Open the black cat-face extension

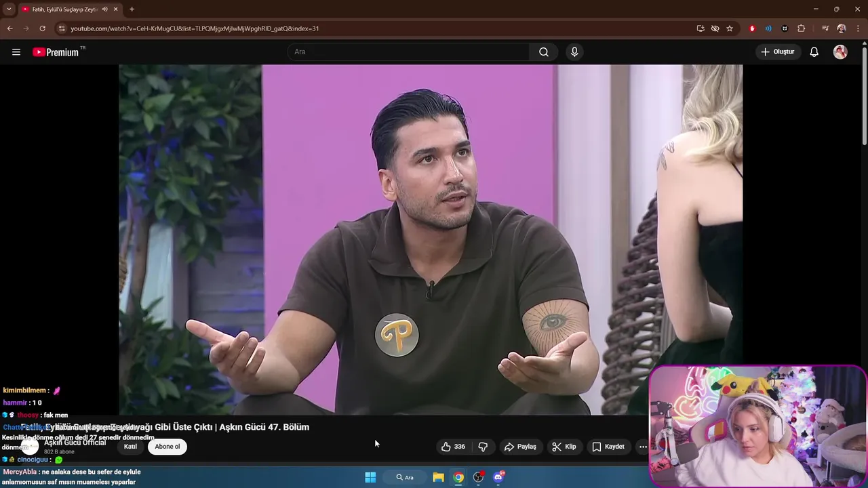tap(785, 28)
